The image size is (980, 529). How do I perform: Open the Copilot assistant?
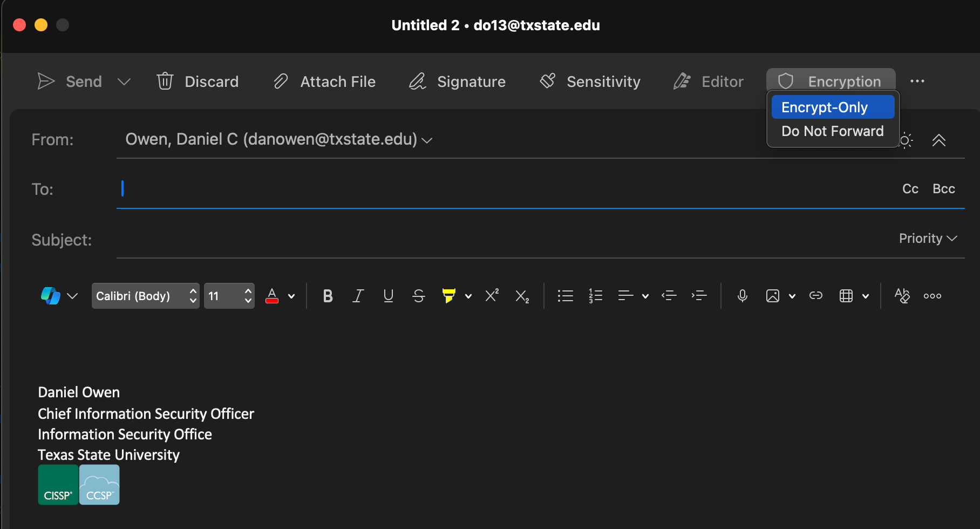point(50,295)
